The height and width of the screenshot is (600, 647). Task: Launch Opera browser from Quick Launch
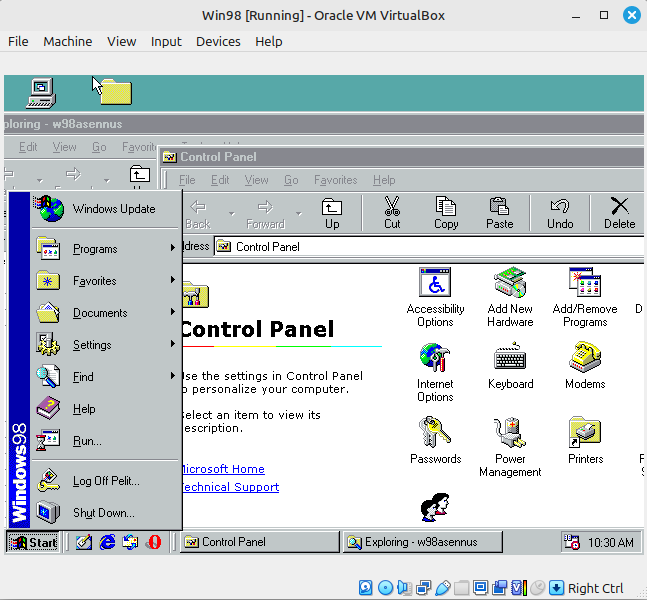(154, 542)
